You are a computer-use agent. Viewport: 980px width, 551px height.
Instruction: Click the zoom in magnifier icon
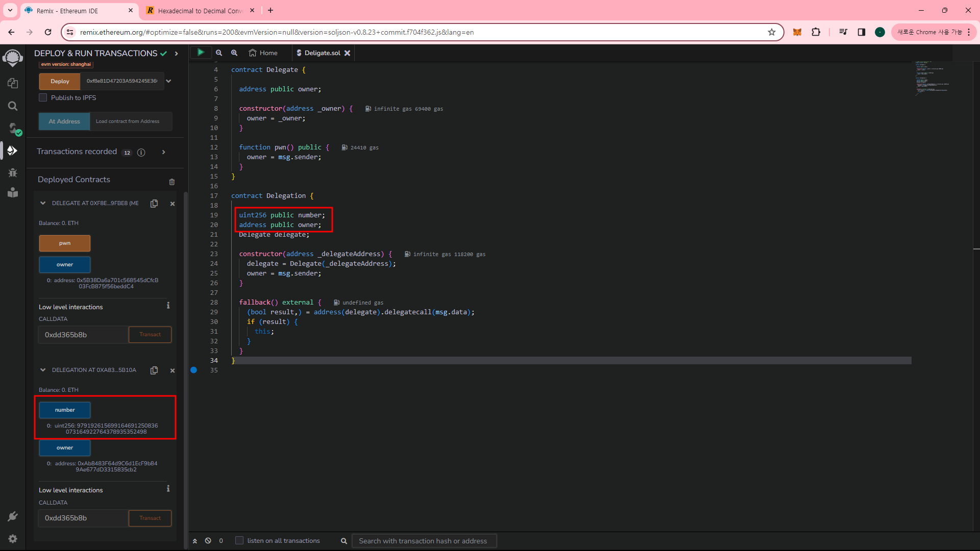coord(234,53)
